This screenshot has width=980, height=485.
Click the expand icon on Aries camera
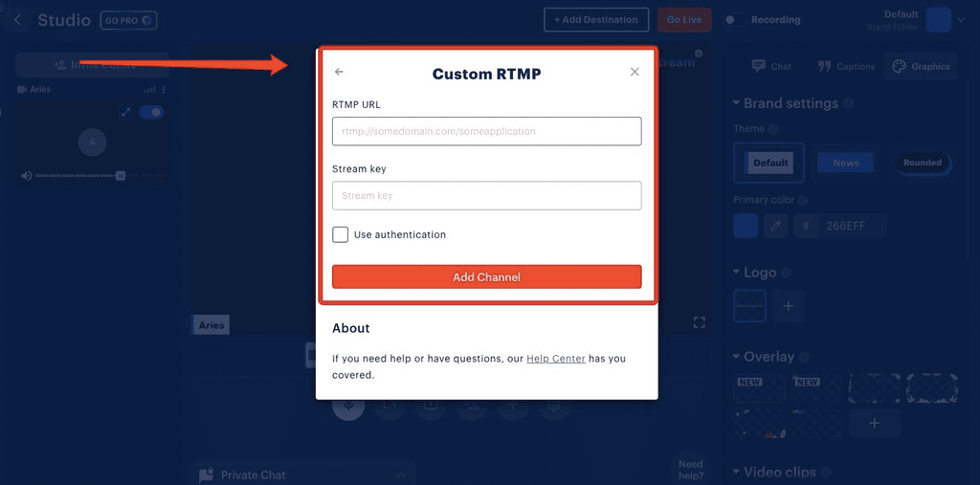point(125,113)
